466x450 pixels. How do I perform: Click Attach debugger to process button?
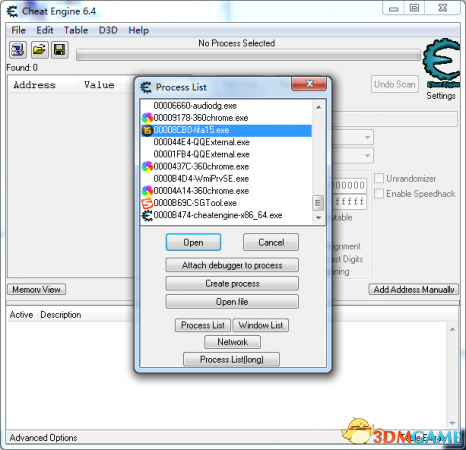[x=232, y=265]
